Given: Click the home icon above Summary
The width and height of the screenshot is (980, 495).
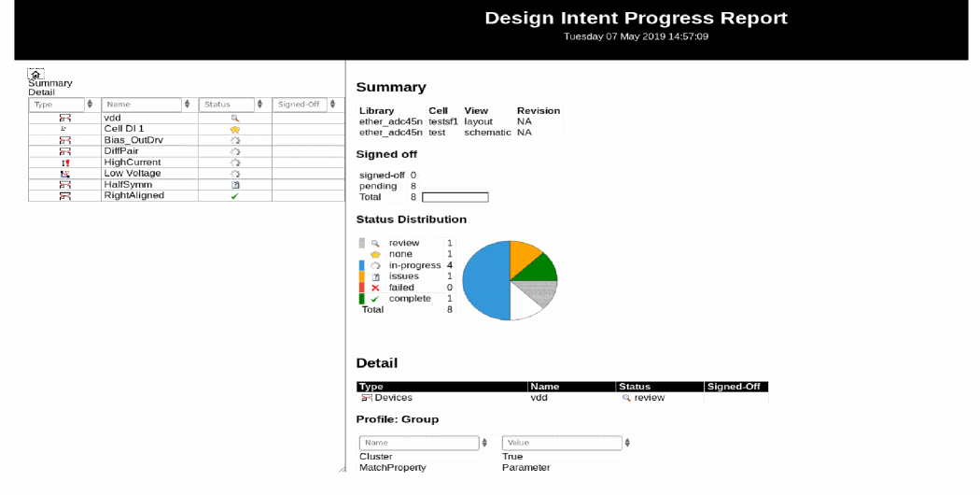Looking at the screenshot, I should click(x=35, y=74).
